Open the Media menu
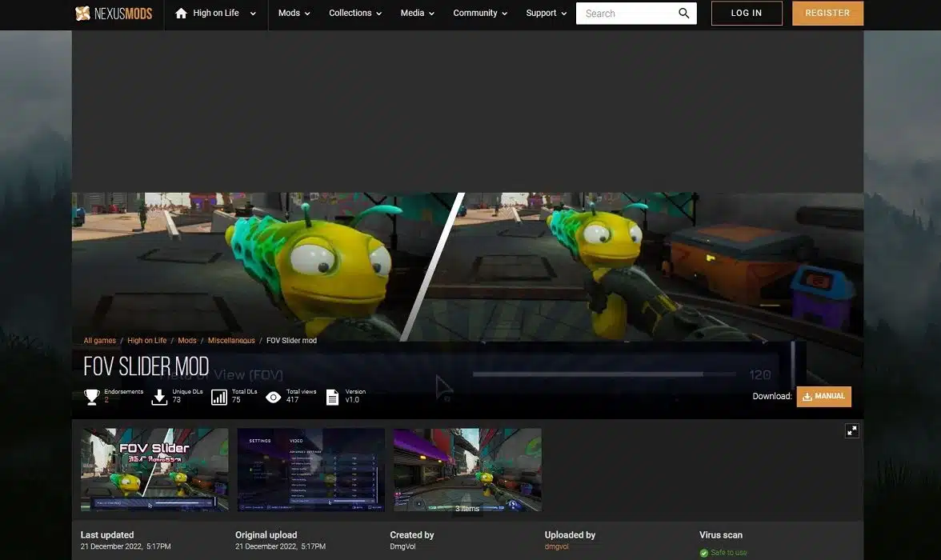This screenshot has height=560, width=941. click(x=418, y=14)
